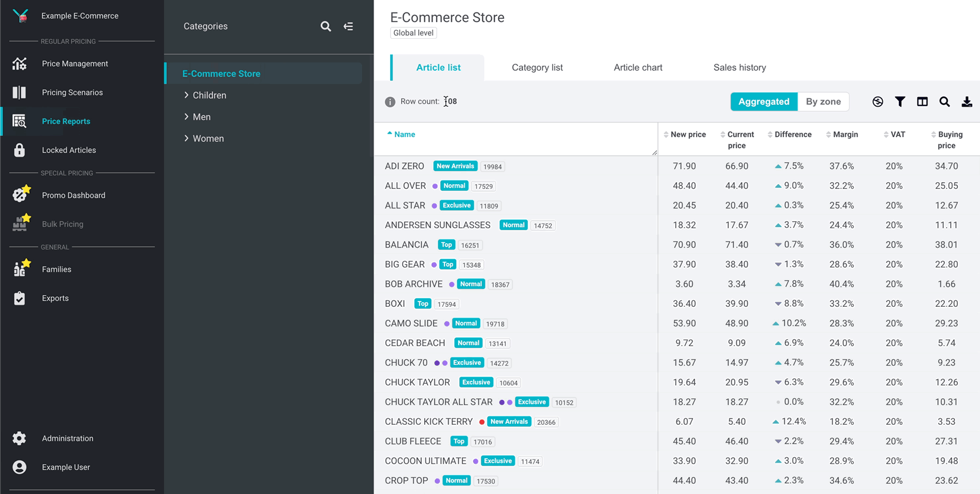
Task: Click the 40.4% margin value
Action: click(x=842, y=284)
